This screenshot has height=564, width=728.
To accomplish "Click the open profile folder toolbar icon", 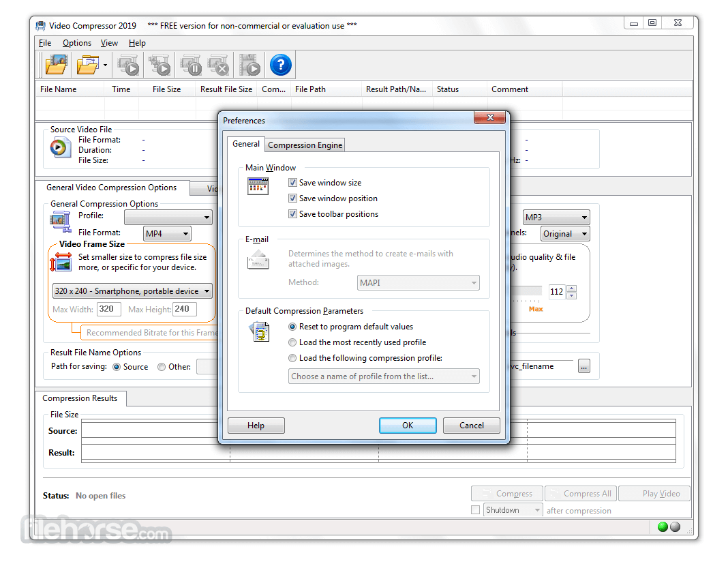I will pos(88,65).
